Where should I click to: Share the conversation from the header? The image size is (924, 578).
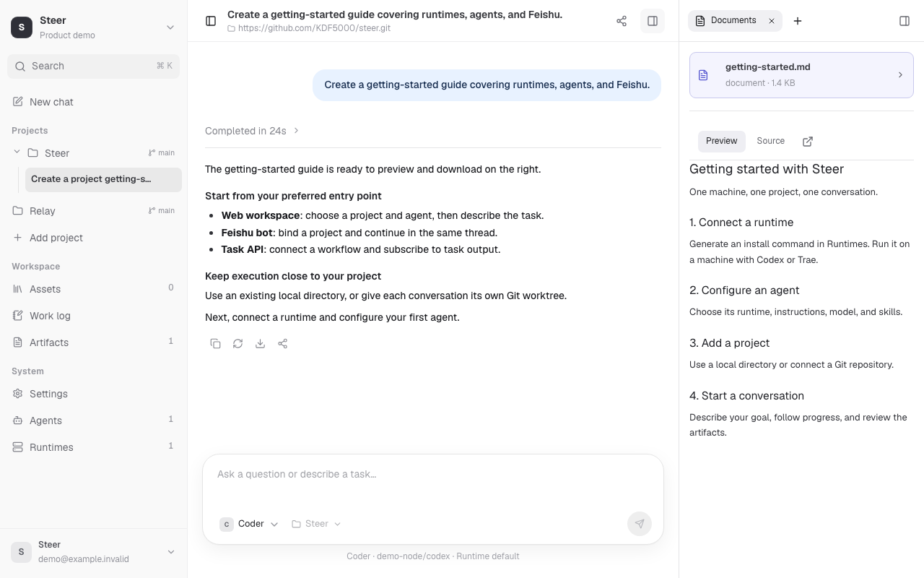pyautogui.click(x=622, y=21)
